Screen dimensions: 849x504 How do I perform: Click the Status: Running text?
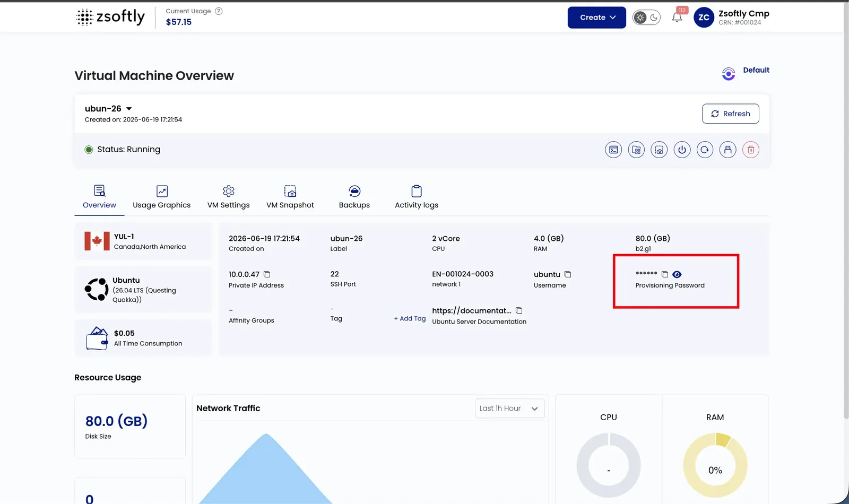tap(129, 150)
